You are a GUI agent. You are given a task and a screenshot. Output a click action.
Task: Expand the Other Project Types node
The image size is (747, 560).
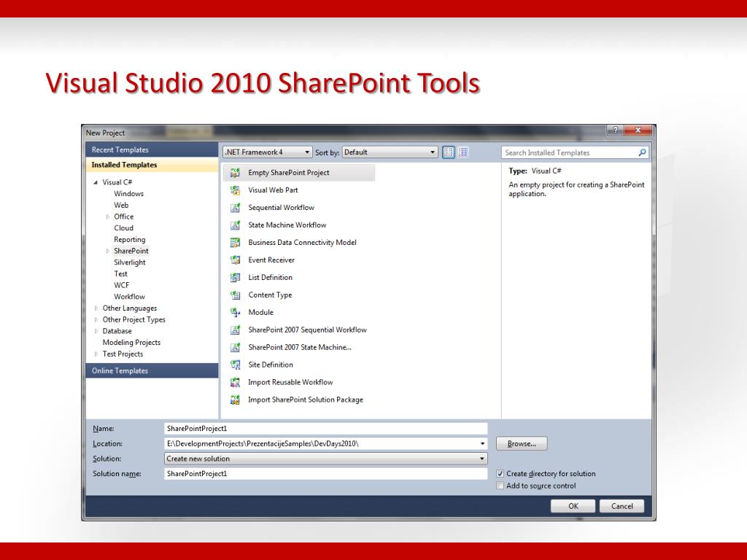(x=96, y=319)
